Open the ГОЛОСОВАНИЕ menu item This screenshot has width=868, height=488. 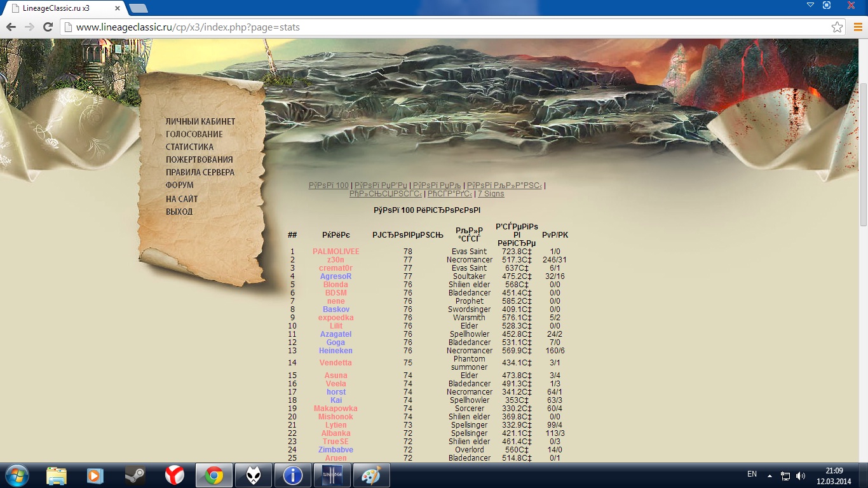[194, 134]
